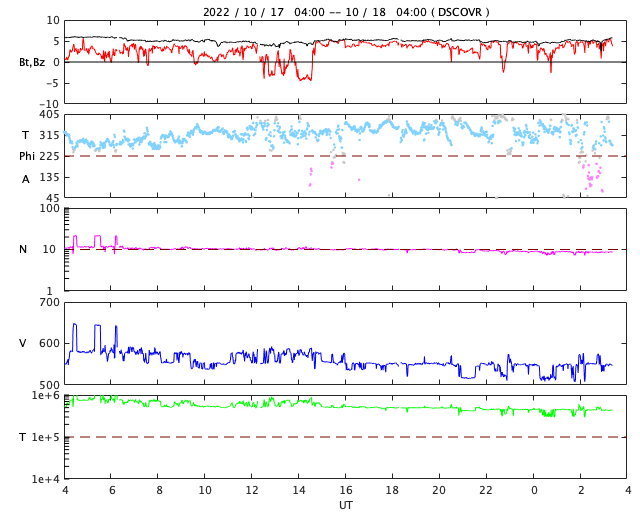
Task: Click the '8' hour tick on x-axis
Action: (159, 490)
